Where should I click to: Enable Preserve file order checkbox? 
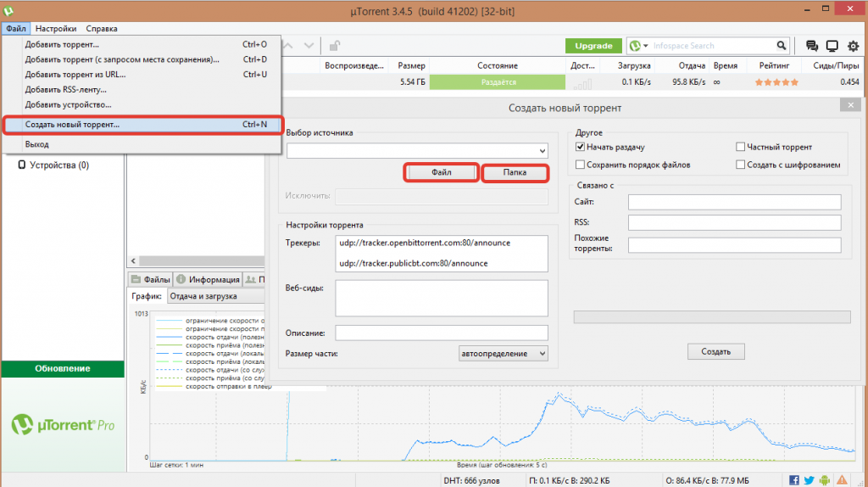pyautogui.click(x=580, y=165)
